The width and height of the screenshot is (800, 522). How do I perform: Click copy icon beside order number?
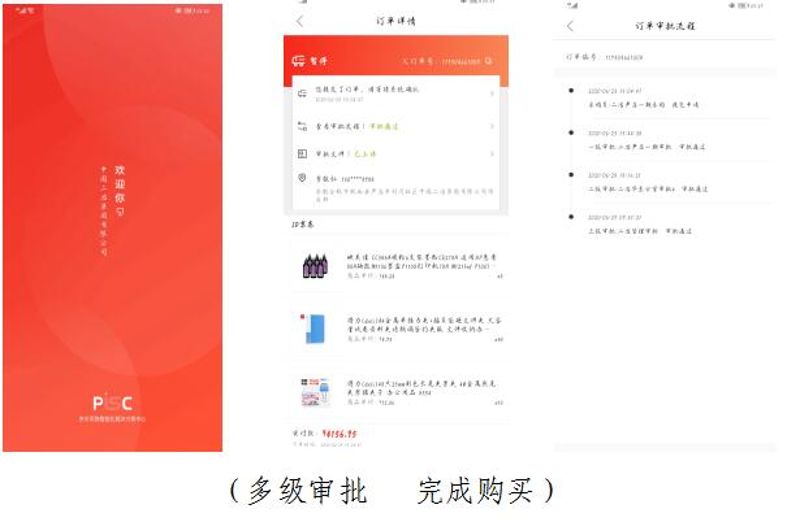point(488,61)
